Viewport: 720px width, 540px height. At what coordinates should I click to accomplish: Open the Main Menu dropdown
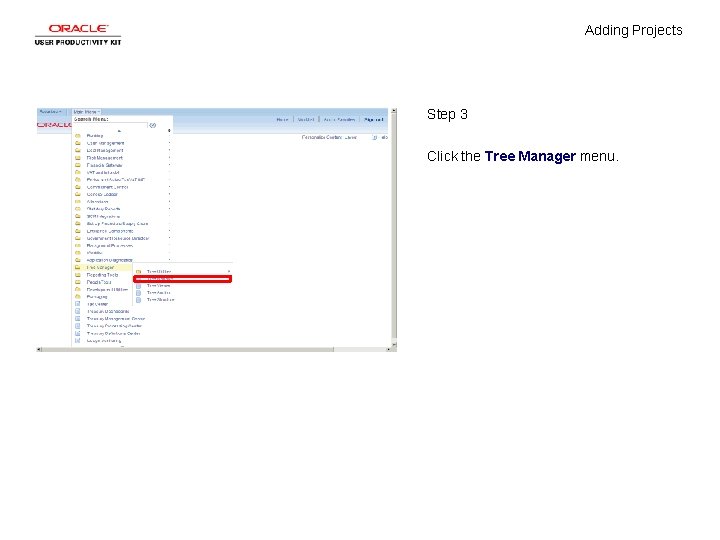click(x=86, y=112)
